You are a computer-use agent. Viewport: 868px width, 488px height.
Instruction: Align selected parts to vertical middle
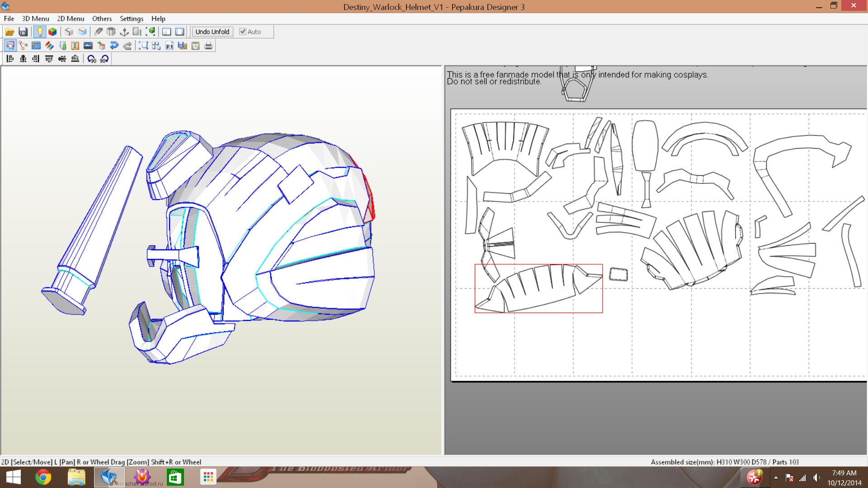tap(62, 59)
